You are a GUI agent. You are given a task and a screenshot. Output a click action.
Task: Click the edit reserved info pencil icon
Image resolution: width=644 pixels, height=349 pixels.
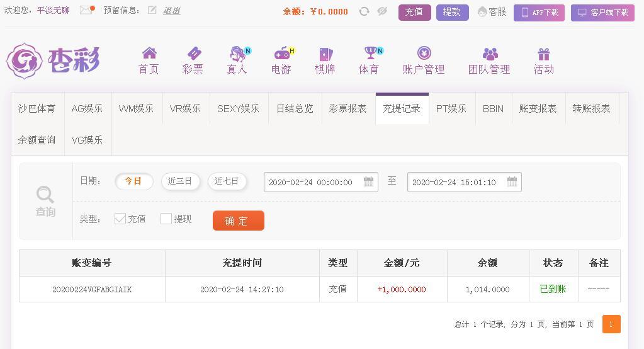click(x=152, y=10)
